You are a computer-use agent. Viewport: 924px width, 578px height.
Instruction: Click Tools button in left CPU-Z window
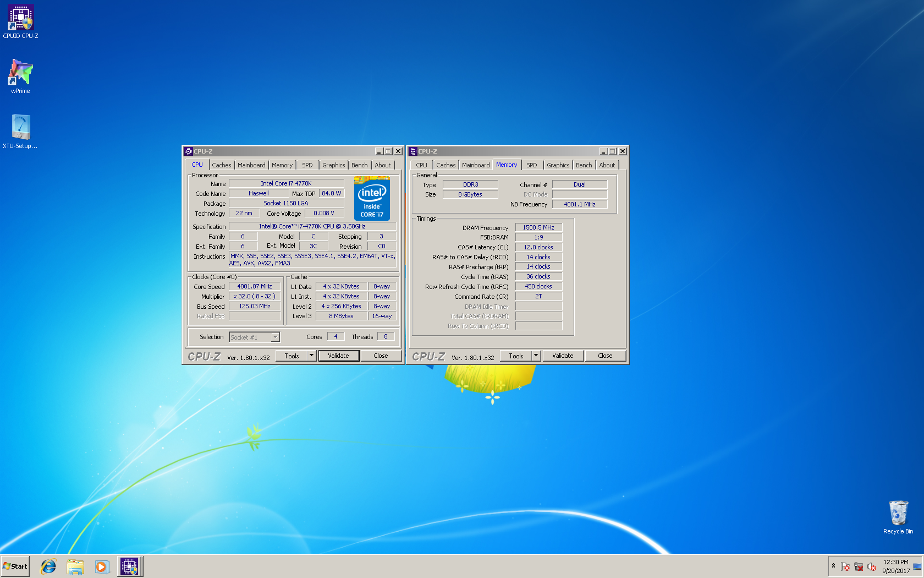[291, 356]
